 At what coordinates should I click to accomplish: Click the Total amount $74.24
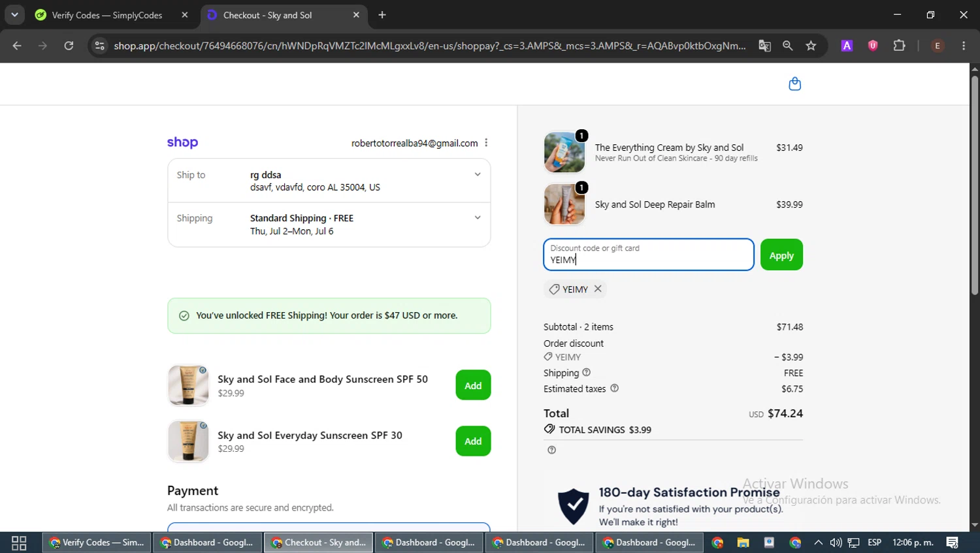coord(785,413)
